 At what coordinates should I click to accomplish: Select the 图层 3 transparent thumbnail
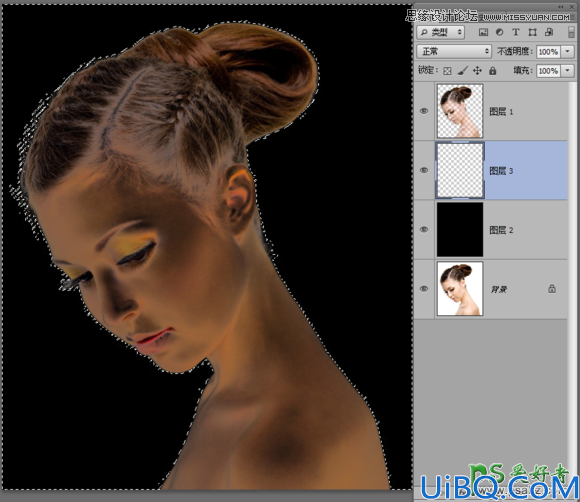460,170
